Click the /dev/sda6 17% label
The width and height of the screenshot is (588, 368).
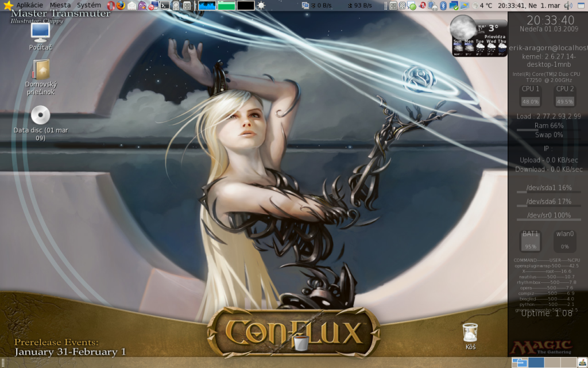pyautogui.click(x=549, y=201)
